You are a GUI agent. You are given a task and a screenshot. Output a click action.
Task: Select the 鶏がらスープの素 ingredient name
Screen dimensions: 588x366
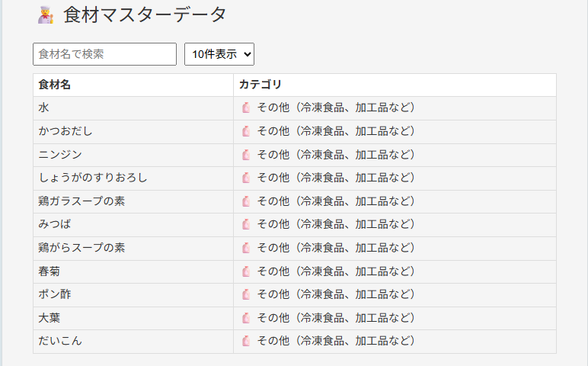coord(81,248)
